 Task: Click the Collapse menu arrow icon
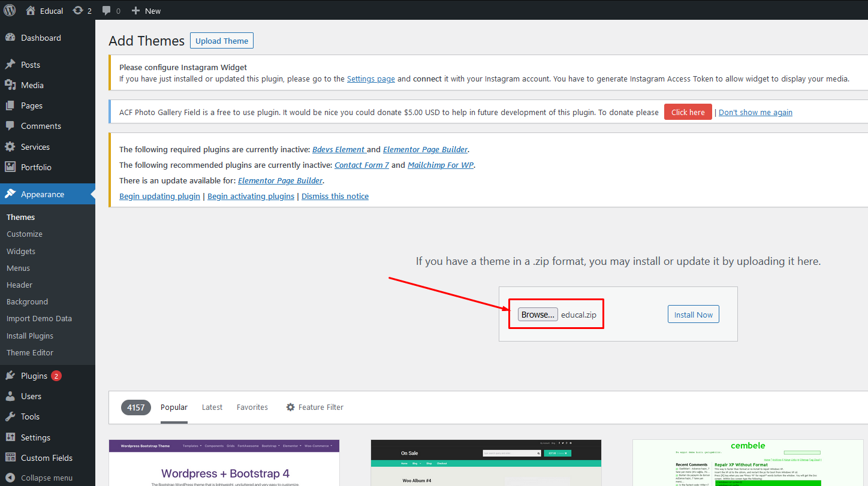(x=10, y=478)
